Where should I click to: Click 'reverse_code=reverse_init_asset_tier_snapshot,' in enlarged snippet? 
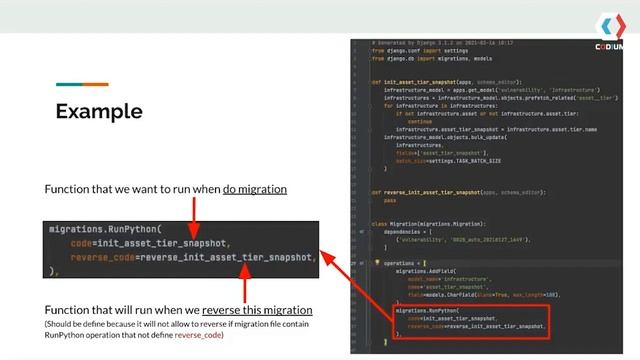point(193,258)
